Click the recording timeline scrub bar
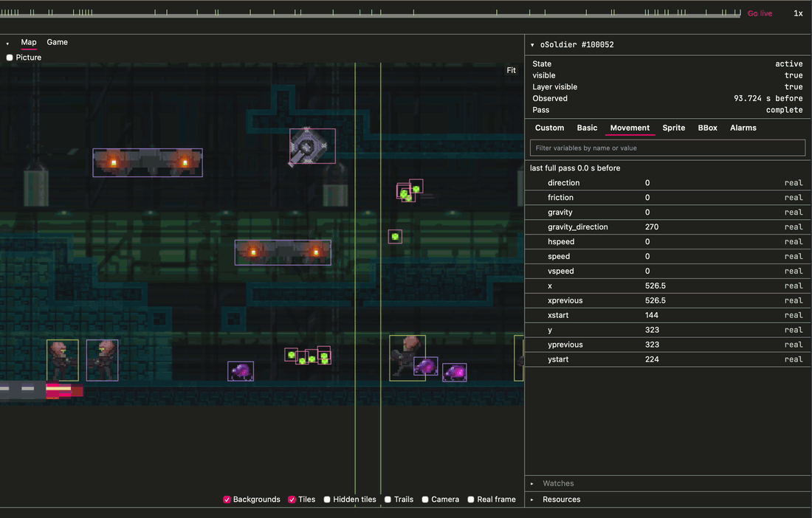Image resolution: width=812 pixels, height=518 pixels. (x=371, y=15)
